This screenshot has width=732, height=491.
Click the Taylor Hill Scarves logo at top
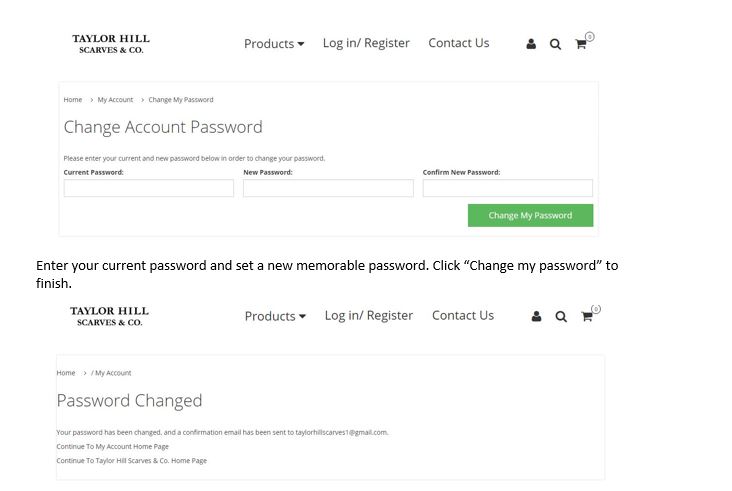pos(111,44)
